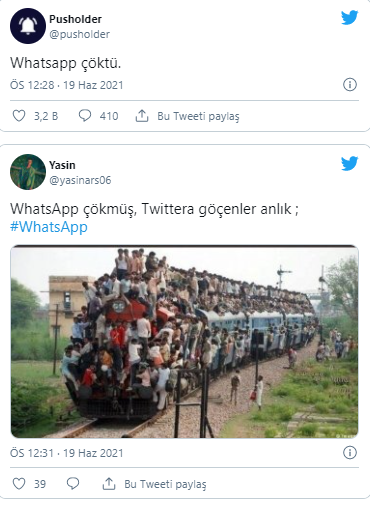Open Yasin's profile avatar
Image resolution: width=370 pixels, height=509 pixels.
tap(28, 172)
